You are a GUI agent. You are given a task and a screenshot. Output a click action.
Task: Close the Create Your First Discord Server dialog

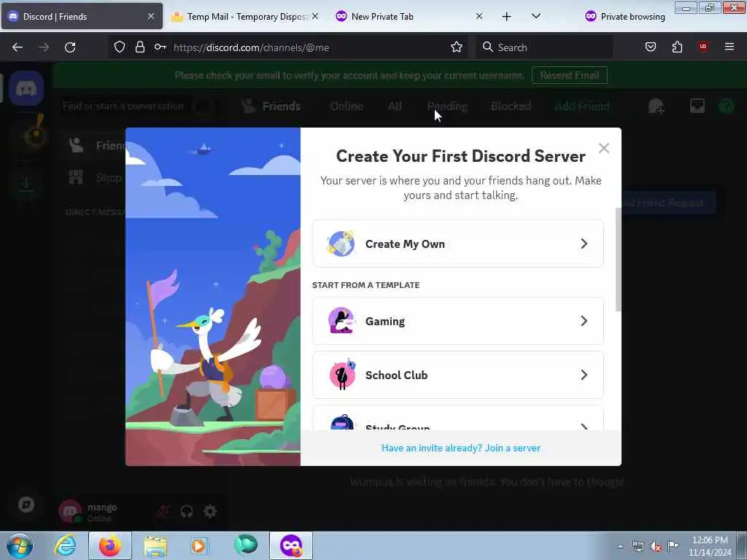point(603,148)
